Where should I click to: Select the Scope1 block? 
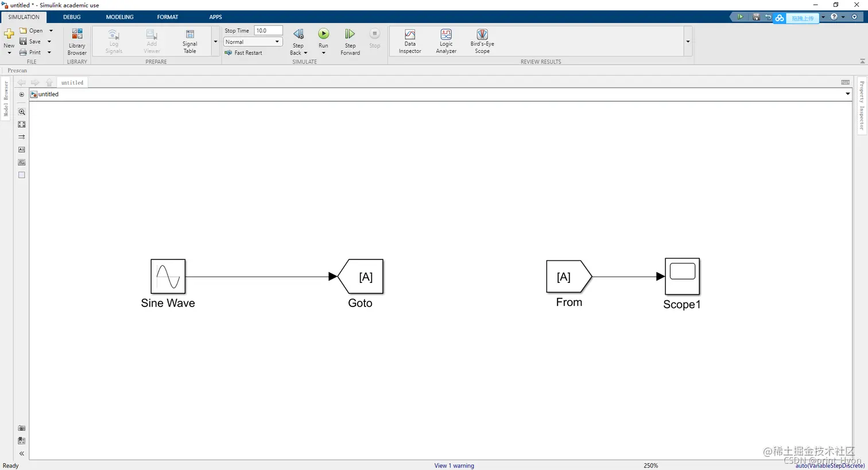(x=682, y=276)
